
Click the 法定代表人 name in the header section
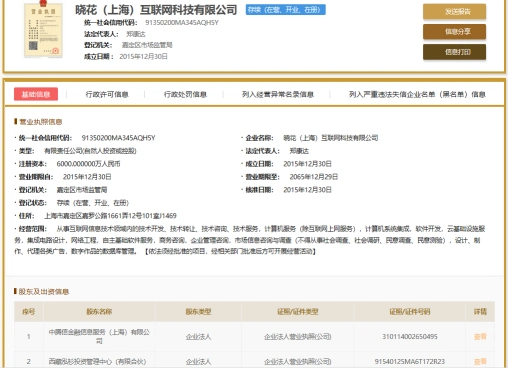pyautogui.click(x=136, y=34)
